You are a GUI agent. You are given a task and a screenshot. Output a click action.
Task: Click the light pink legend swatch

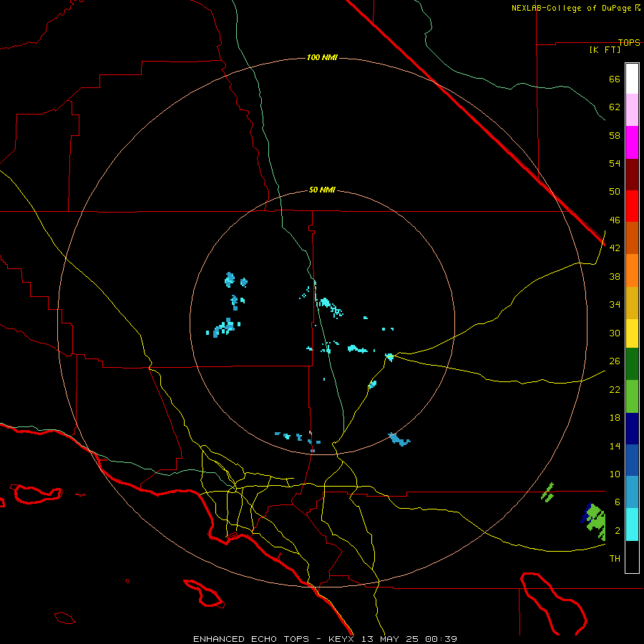632,109
